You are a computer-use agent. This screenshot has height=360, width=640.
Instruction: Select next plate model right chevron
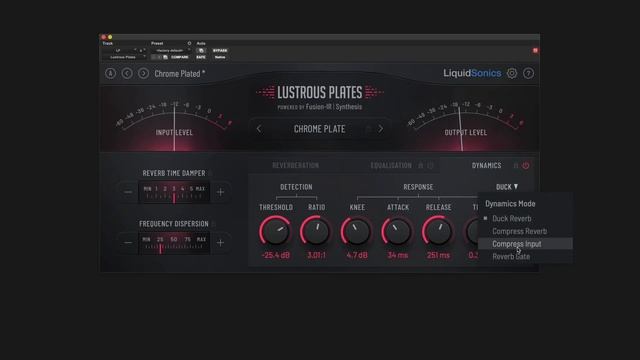click(380, 129)
